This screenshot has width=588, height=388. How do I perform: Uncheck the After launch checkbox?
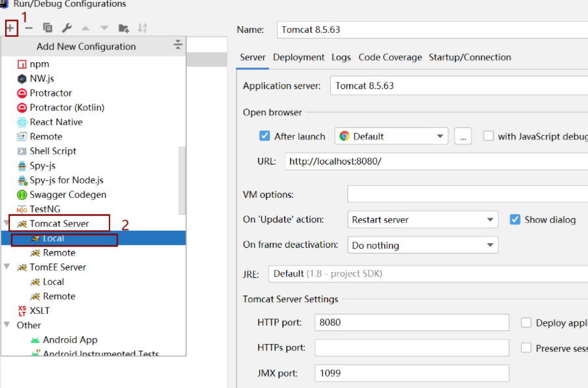pyautogui.click(x=265, y=136)
